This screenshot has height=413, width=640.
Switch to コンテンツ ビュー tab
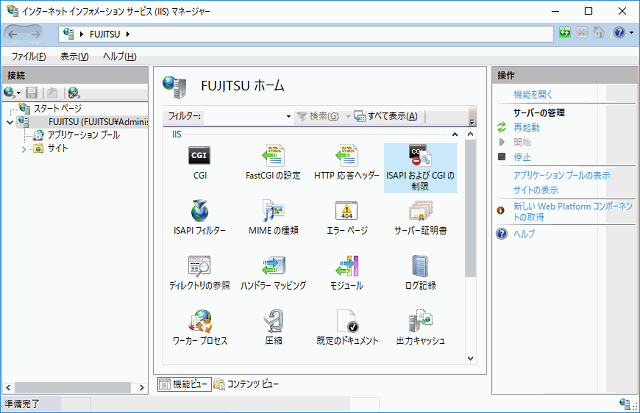(247, 384)
